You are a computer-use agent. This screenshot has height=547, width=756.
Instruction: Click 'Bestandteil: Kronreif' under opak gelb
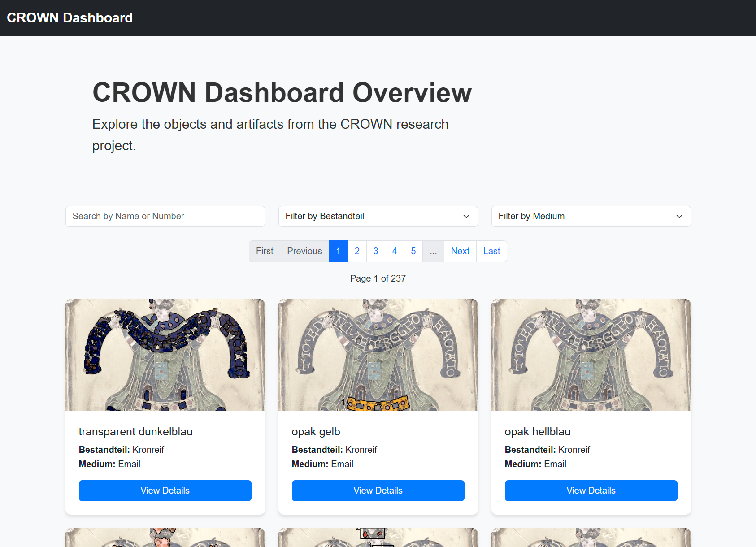[335, 450]
